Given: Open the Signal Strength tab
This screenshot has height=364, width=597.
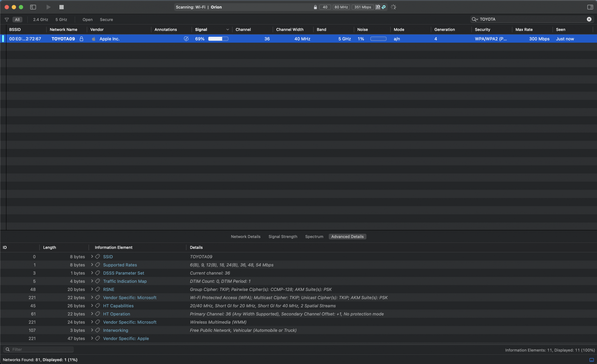Looking at the screenshot, I should [x=283, y=237].
